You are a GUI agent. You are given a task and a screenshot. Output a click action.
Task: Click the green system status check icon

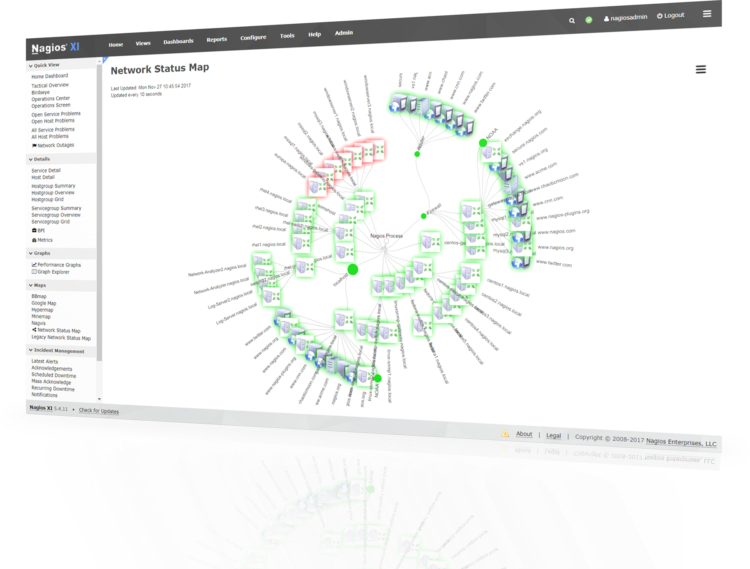click(x=589, y=19)
